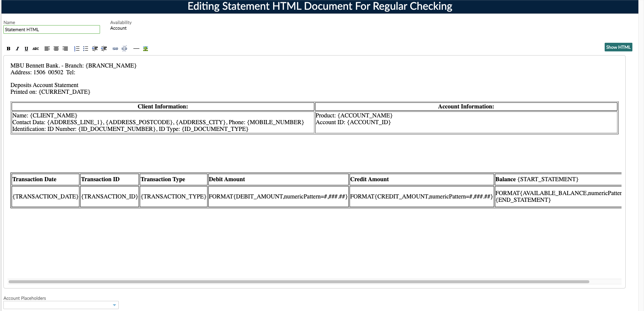
Task: Click the {TRANSACTION_ID} cell
Action: pyautogui.click(x=109, y=196)
